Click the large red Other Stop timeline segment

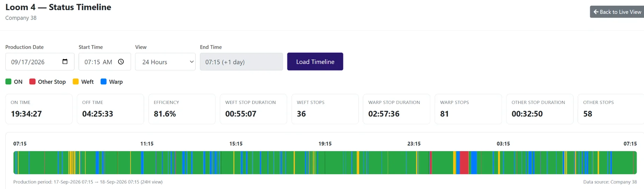[x=464, y=162]
